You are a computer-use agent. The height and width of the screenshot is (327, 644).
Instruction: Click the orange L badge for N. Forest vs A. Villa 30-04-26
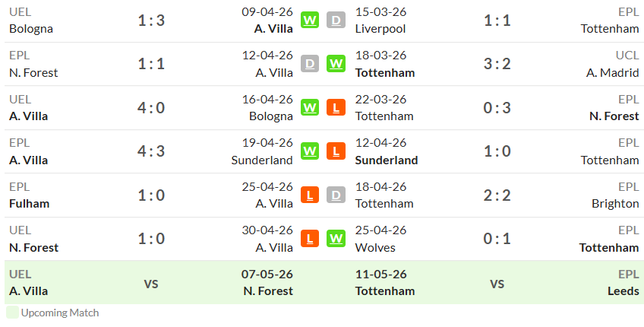point(310,239)
